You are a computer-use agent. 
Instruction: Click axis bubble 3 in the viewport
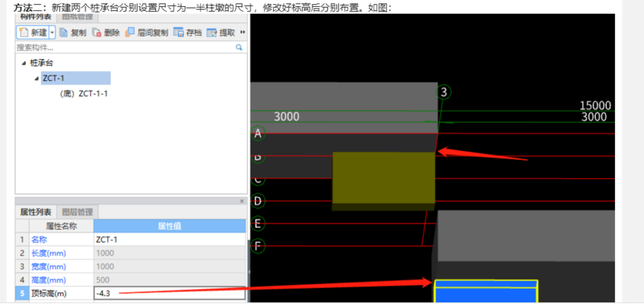coord(444,92)
